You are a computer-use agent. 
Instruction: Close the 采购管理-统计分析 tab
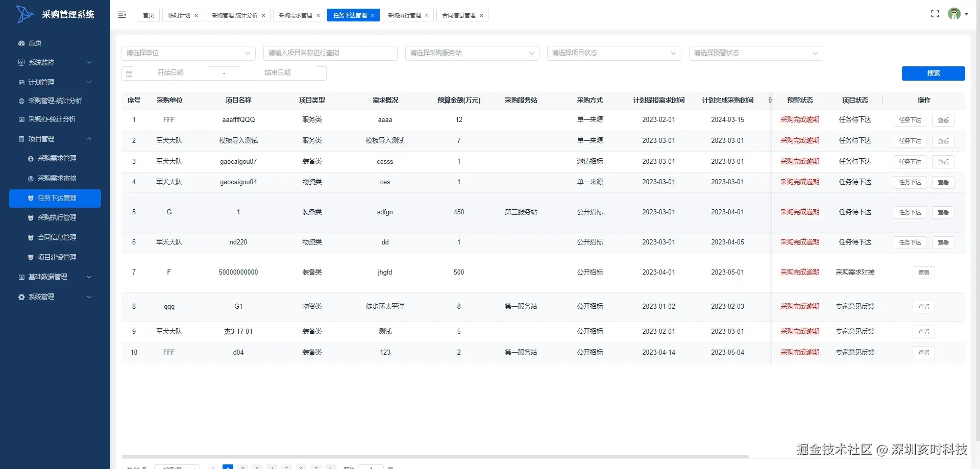click(x=263, y=15)
